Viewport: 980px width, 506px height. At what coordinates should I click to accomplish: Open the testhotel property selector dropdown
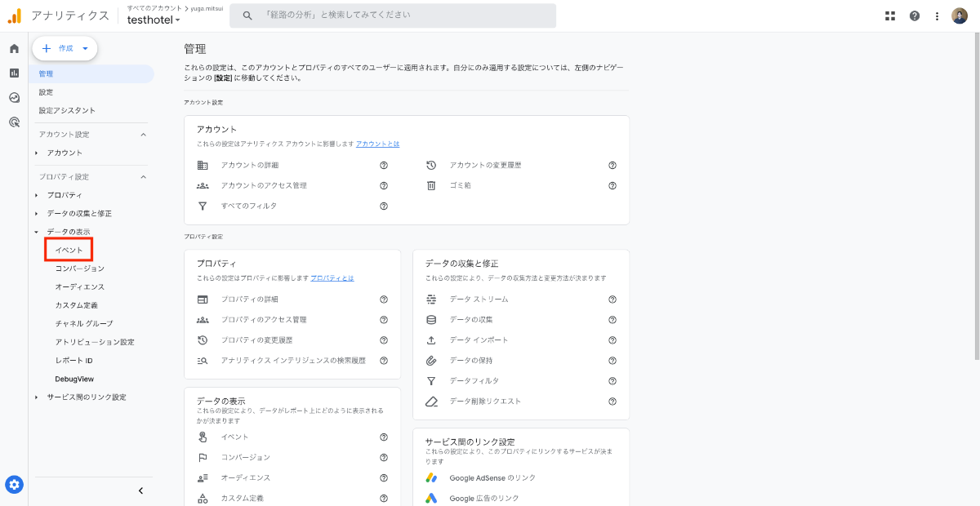pos(154,20)
